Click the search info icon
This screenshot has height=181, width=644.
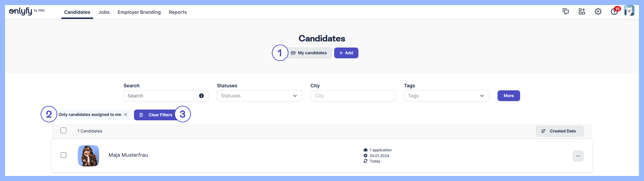tap(202, 96)
